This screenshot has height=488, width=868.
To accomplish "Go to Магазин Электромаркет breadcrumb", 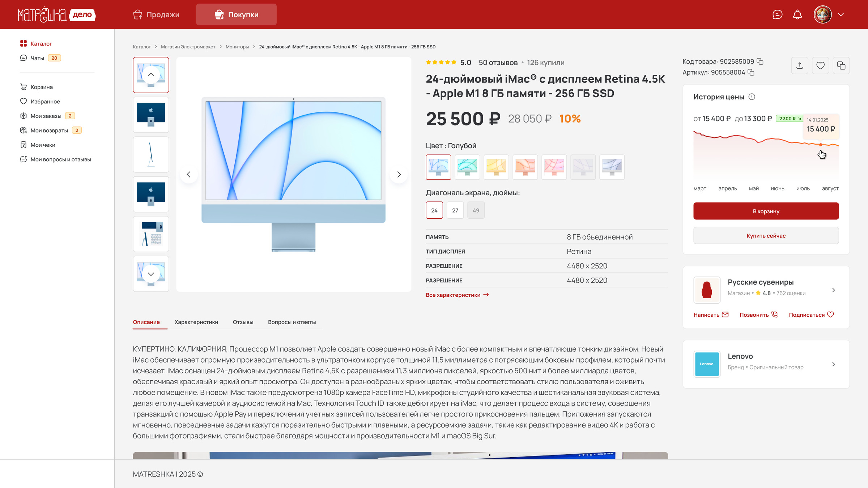I will pos(188,47).
